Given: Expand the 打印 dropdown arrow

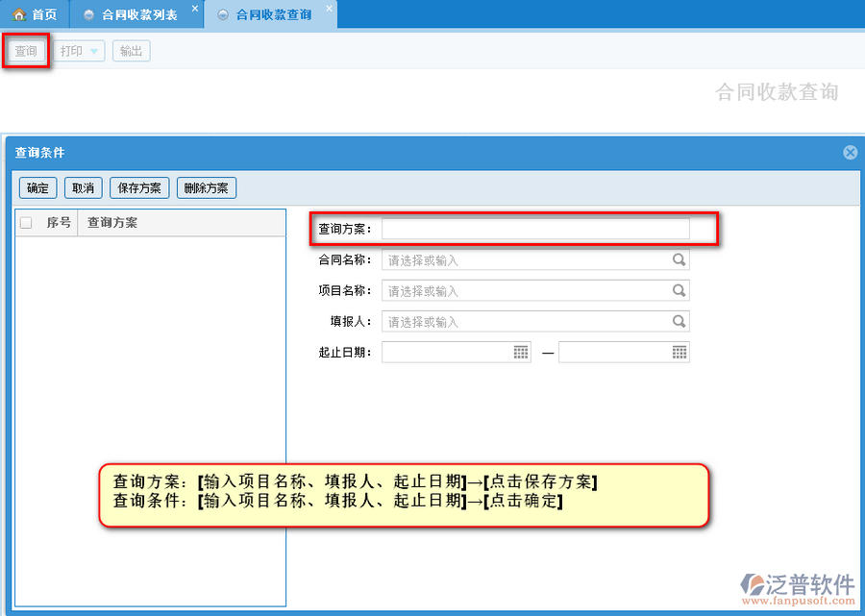Looking at the screenshot, I should (x=94, y=52).
